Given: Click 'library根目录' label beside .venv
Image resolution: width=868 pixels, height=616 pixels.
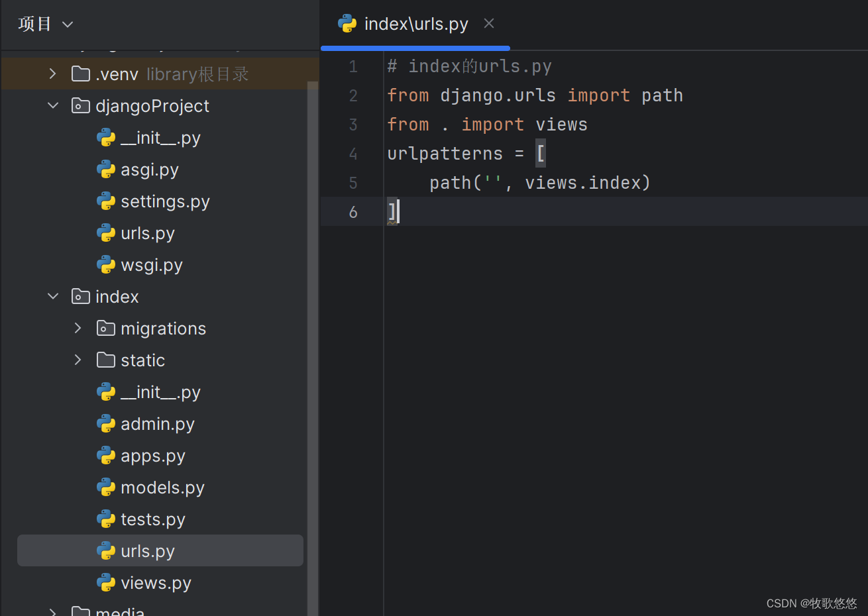Looking at the screenshot, I should click(197, 74).
